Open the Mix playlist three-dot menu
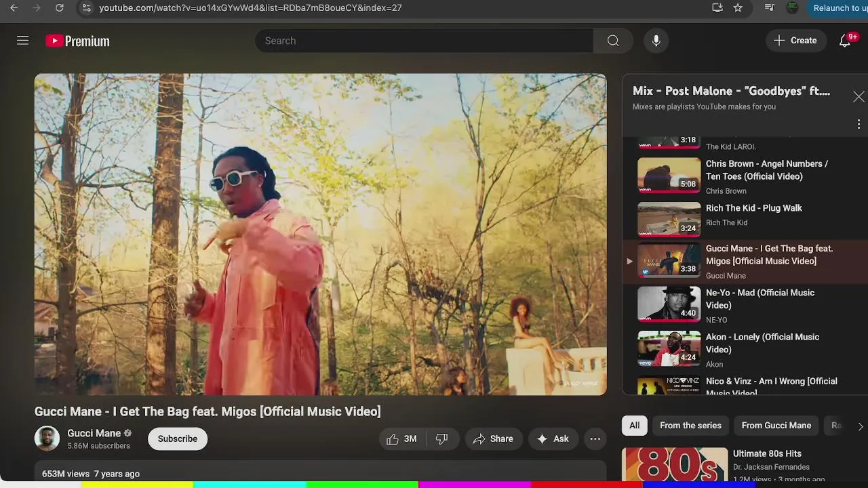 click(x=859, y=124)
